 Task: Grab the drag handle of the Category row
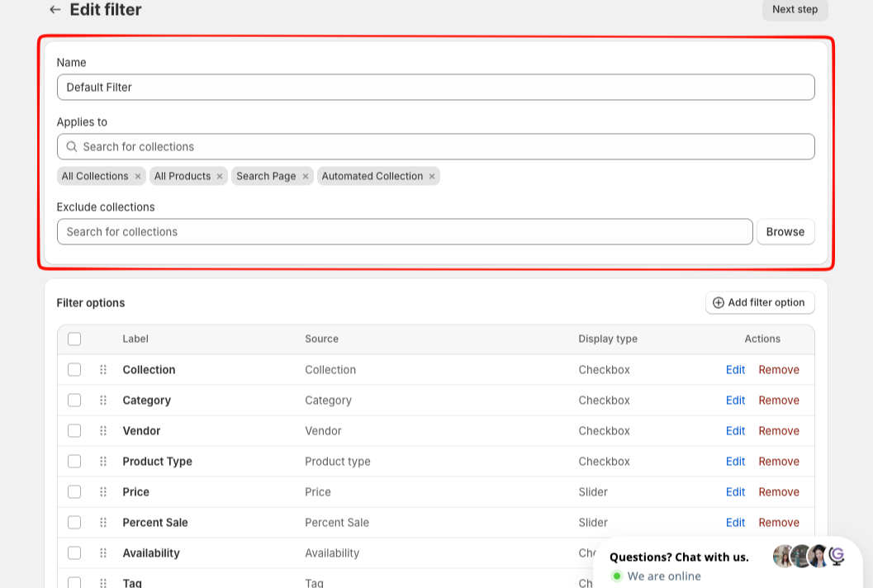pos(103,401)
